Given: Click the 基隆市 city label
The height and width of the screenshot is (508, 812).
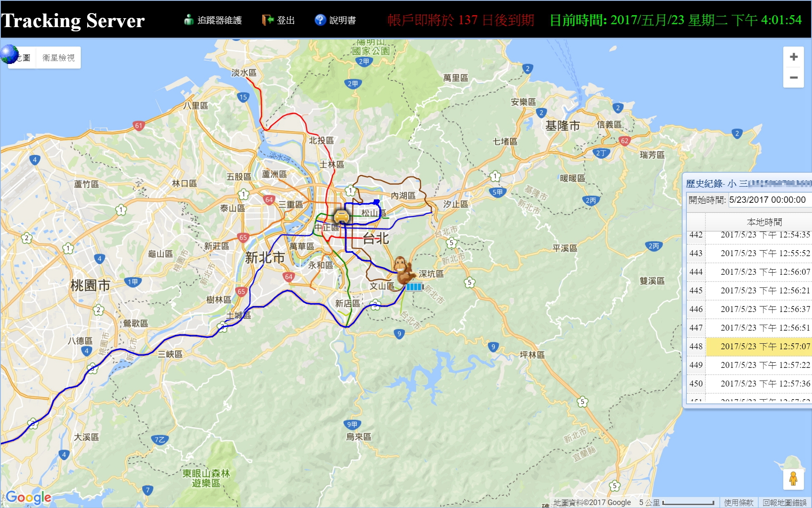Looking at the screenshot, I should click(x=562, y=126).
